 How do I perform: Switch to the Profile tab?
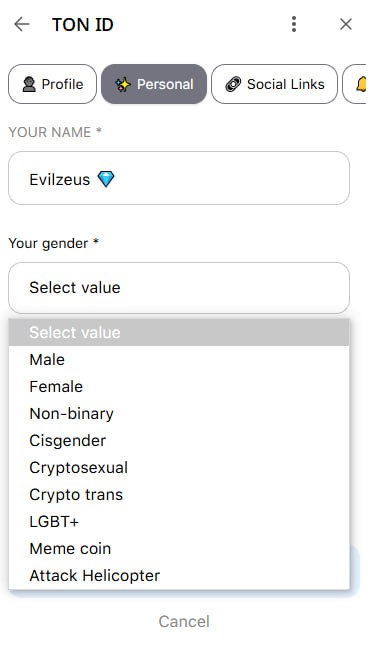52,84
